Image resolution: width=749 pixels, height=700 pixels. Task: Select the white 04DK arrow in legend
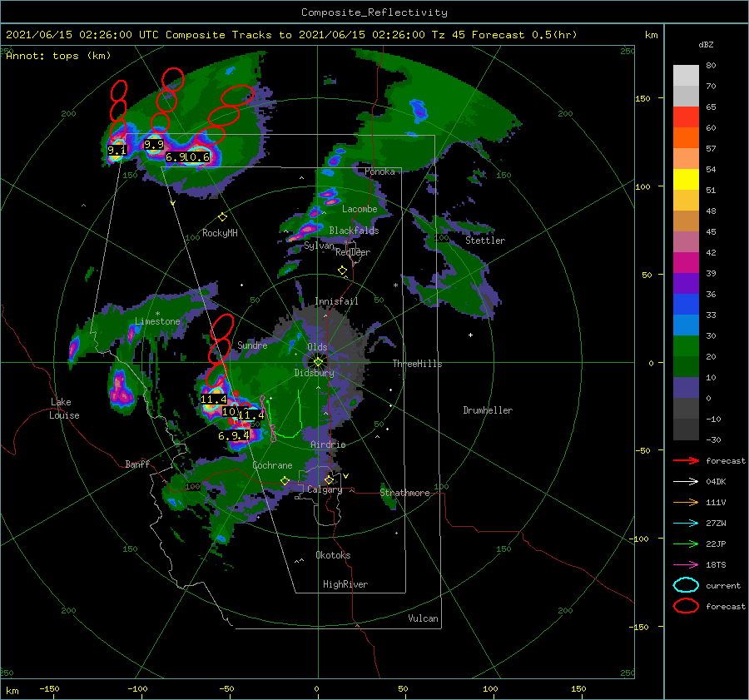pos(686,481)
